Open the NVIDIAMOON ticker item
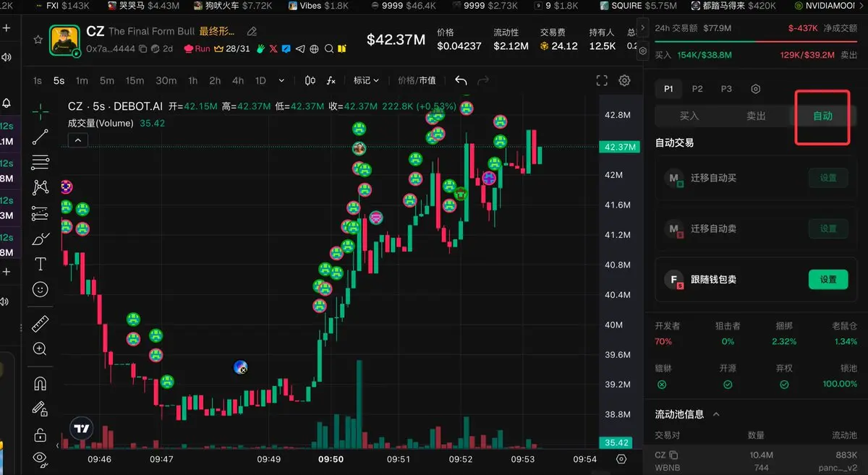 (x=826, y=6)
